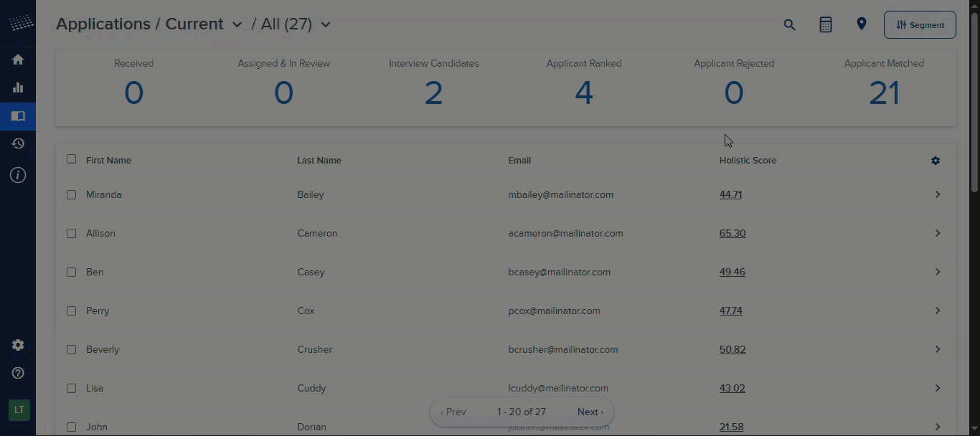The image size is (980, 436).
Task: Go to Next page of results
Action: pos(590,412)
